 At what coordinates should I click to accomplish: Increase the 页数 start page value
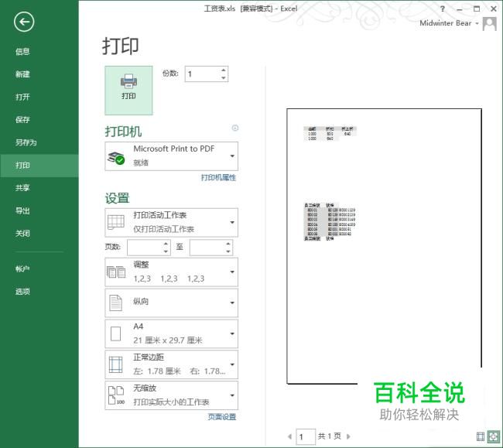166,244
